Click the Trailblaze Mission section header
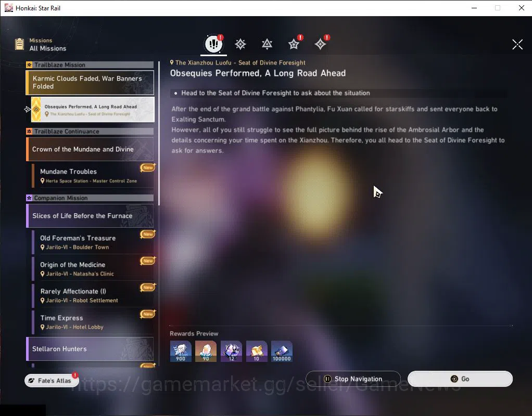Image resolution: width=532 pixels, height=416 pixels. (90, 65)
